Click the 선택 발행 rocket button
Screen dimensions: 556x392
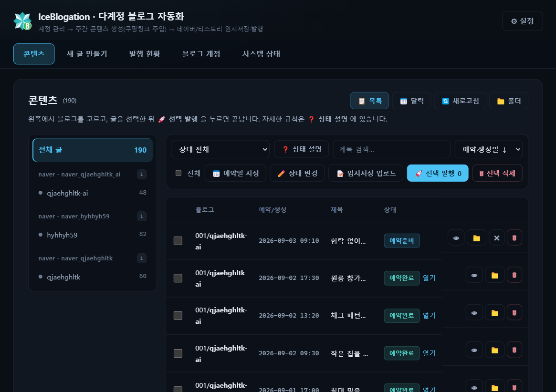click(x=438, y=173)
